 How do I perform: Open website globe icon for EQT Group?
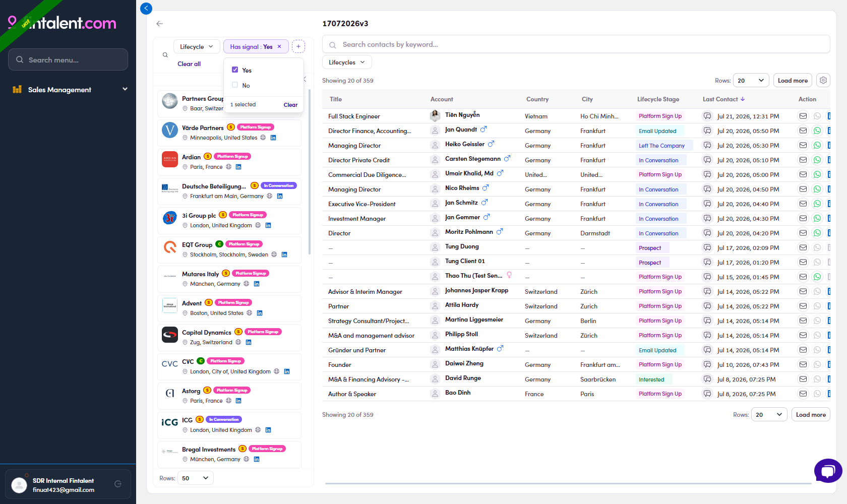[x=274, y=255]
